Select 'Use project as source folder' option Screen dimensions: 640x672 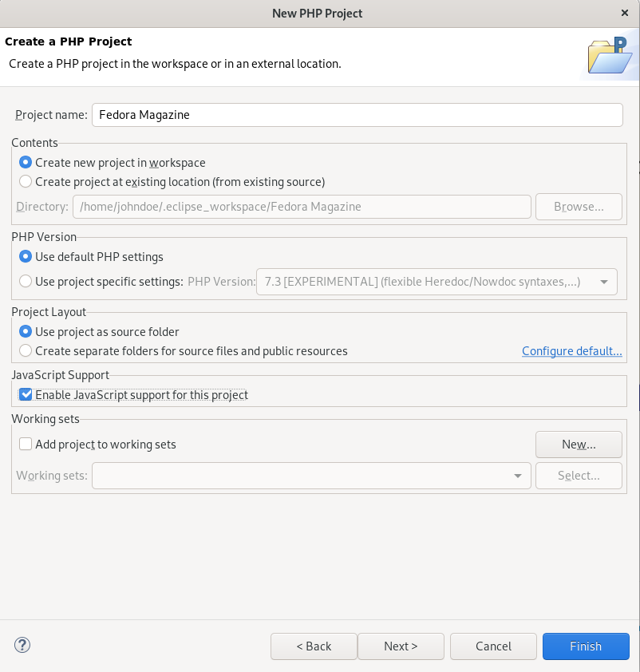[x=25, y=331]
